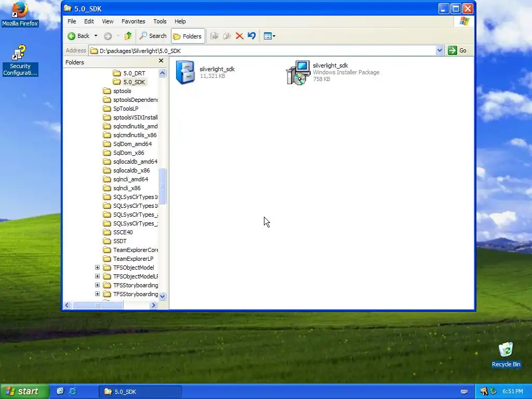Open the Views dropdown button
Image resolution: width=532 pixels, height=399 pixels.
270,36
